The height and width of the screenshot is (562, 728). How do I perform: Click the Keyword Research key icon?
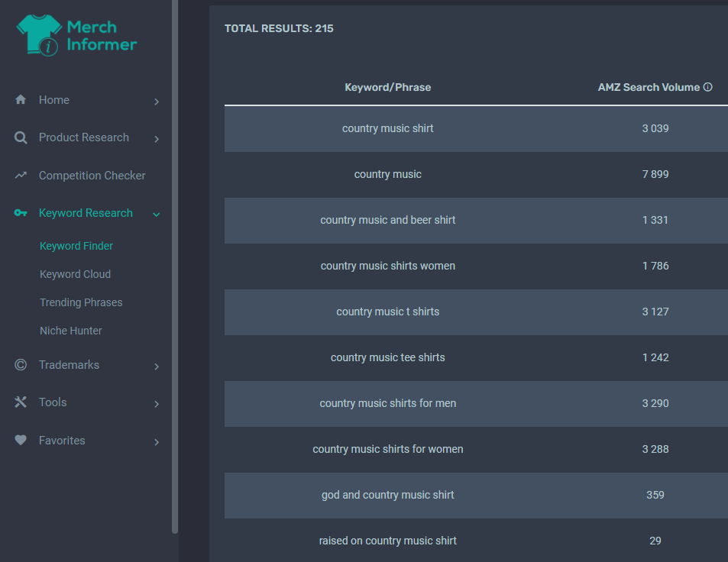21,213
